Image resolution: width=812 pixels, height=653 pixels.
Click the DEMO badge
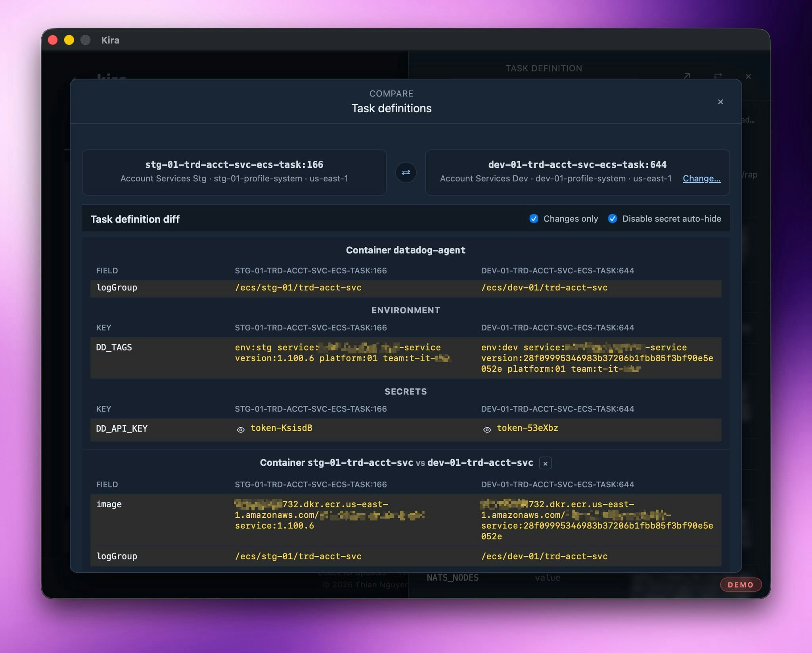pyautogui.click(x=741, y=585)
